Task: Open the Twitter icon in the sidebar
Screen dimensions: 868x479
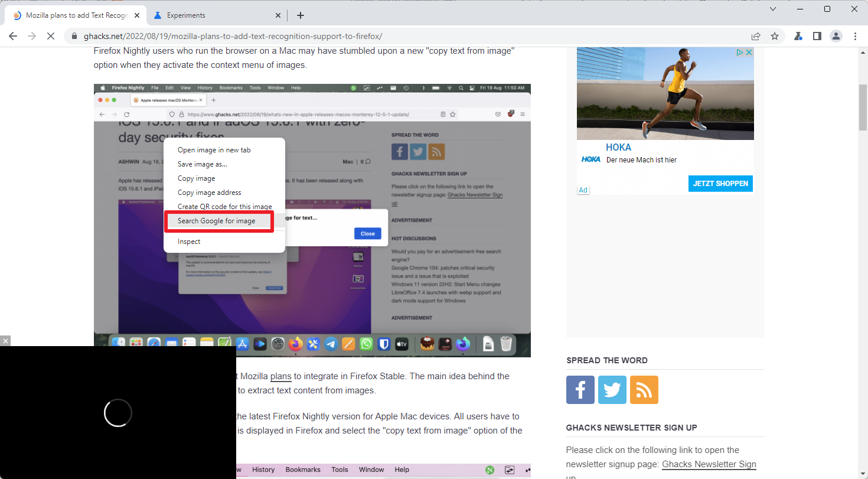Action: tap(612, 390)
